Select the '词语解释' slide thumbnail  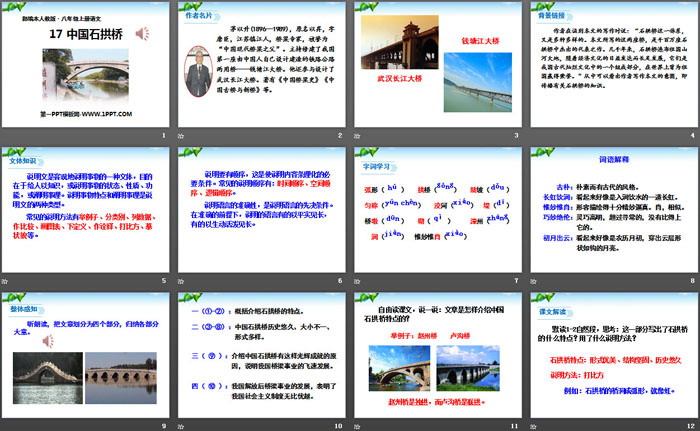point(612,208)
